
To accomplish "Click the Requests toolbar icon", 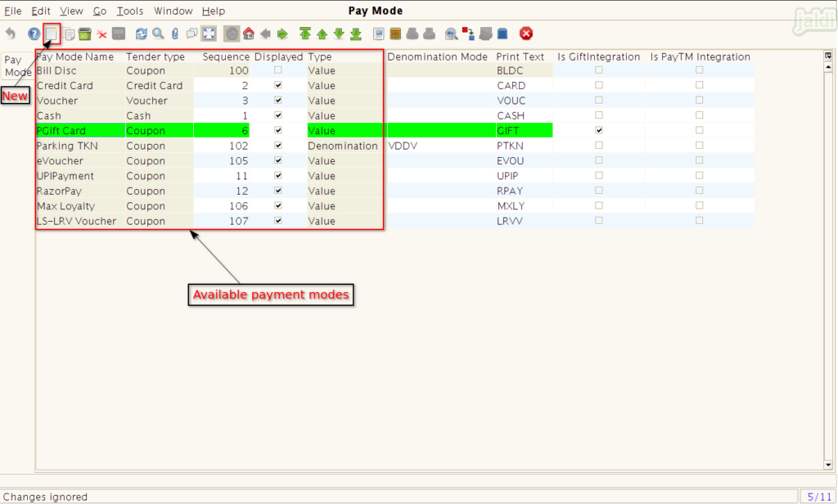I will click(485, 34).
